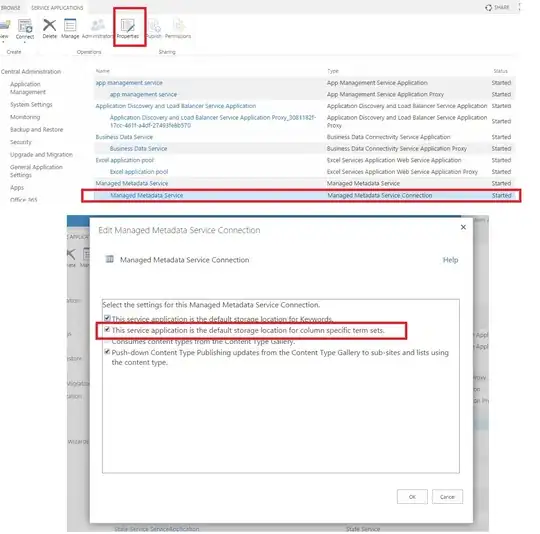Select the highlighted Managed Metadata Service connection row
The width and height of the screenshot is (540, 534).
(x=301, y=196)
